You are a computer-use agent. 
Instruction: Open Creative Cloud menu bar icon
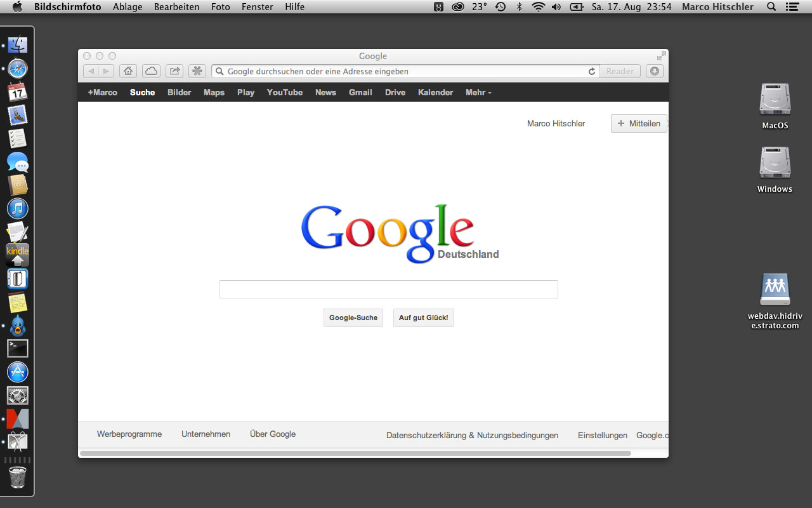pyautogui.click(x=458, y=7)
